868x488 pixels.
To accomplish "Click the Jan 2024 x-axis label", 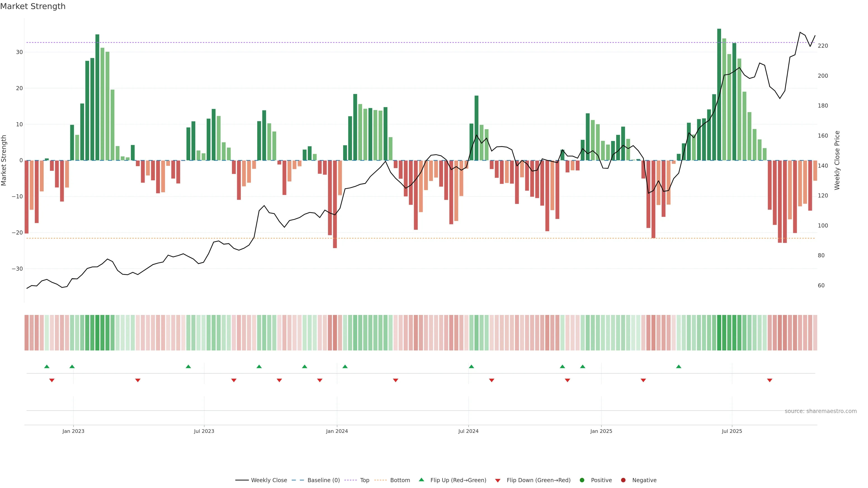I will pos(337,431).
